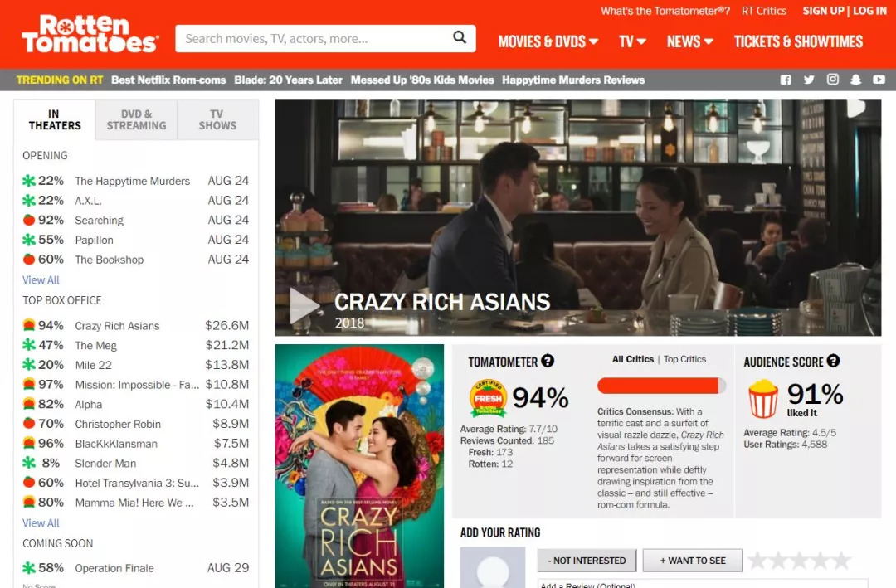Open Happytime Murders Reviews link

tap(573, 80)
